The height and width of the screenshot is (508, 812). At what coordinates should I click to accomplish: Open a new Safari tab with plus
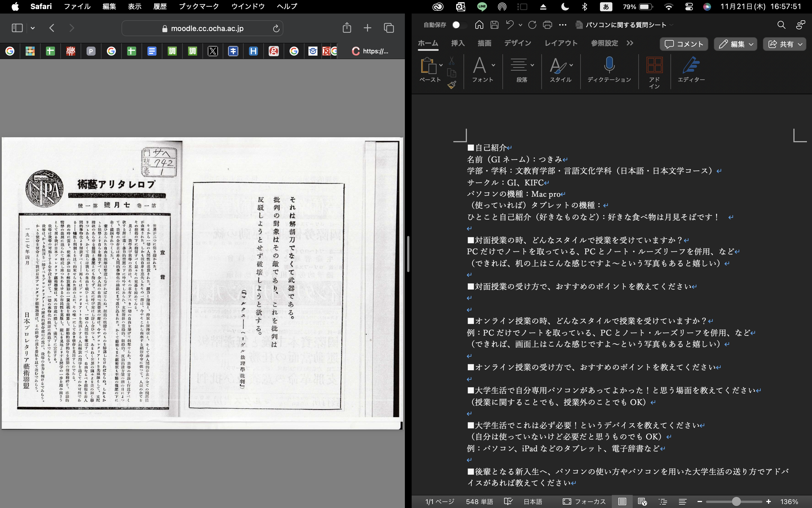click(367, 28)
